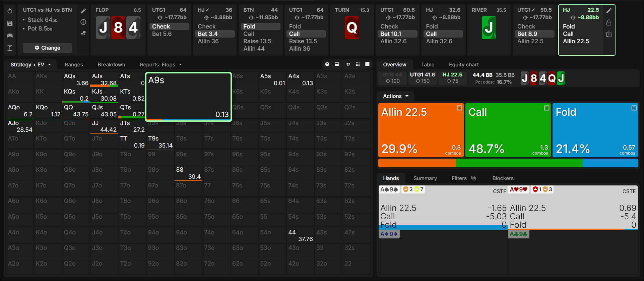The width and height of the screenshot is (644, 281).
Task: Click the reset/undo arrow icon in left sidebar
Action: pos(10,11)
